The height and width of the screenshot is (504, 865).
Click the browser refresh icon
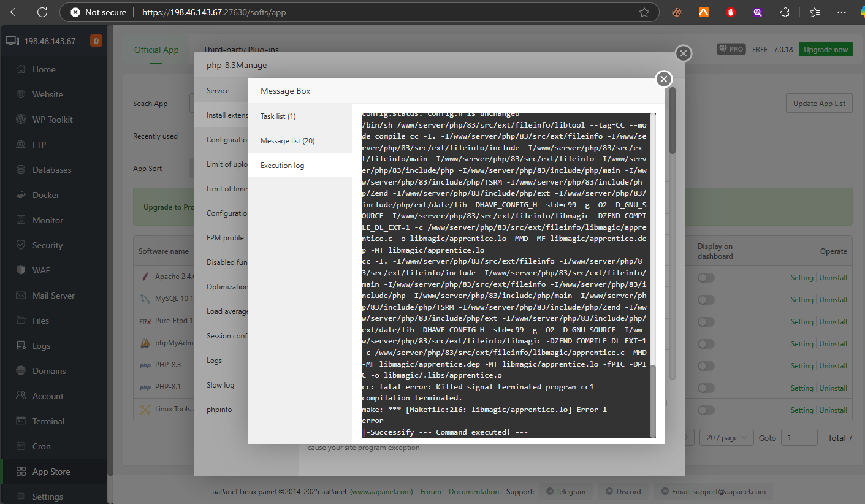(42, 12)
